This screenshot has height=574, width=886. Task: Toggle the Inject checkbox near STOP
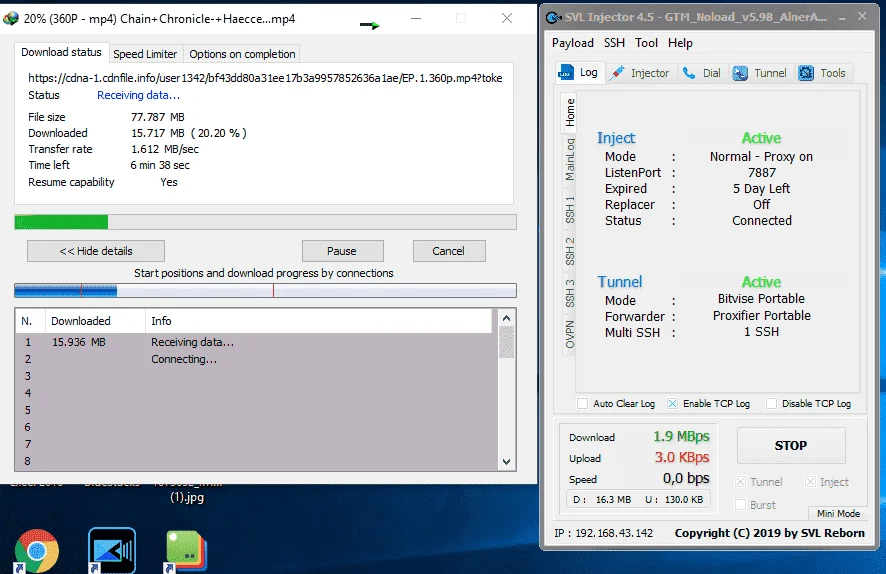(x=810, y=482)
